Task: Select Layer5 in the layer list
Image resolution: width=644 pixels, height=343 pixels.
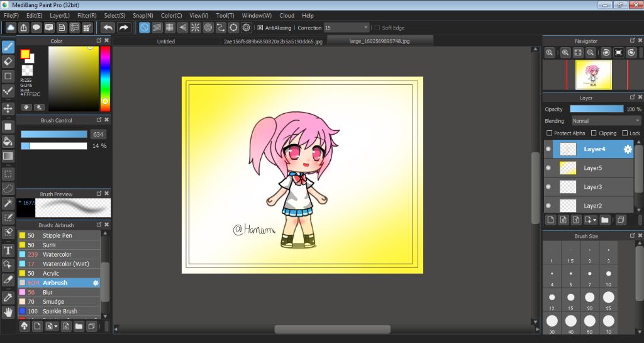Action: [589, 167]
